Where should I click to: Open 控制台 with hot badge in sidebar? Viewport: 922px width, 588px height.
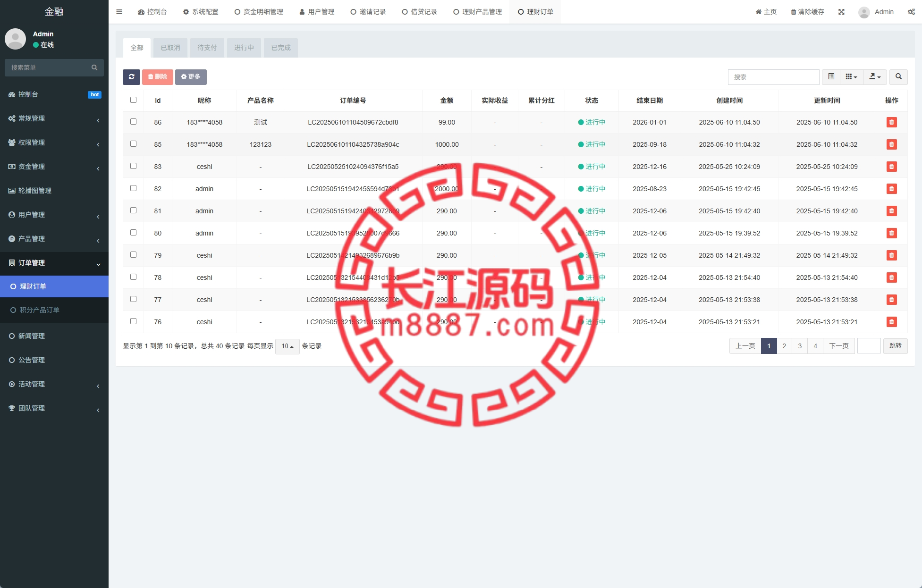tap(54, 94)
